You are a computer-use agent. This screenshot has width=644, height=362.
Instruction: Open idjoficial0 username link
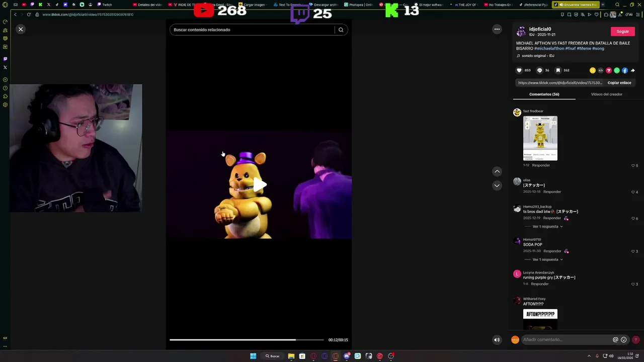click(540, 29)
